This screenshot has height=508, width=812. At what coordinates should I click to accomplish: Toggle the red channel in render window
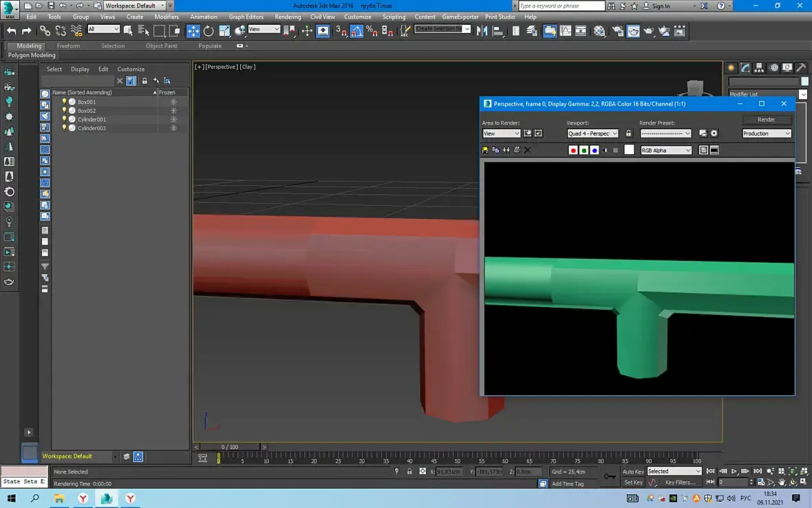click(x=573, y=150)
